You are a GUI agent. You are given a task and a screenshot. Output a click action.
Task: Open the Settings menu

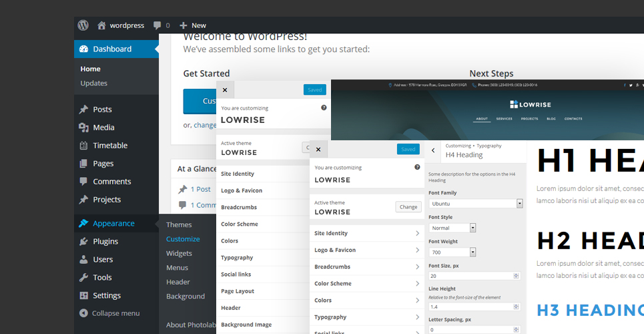(x=116, y=296)
